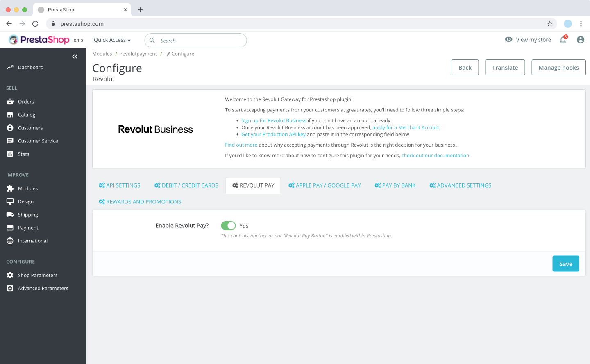
Task: Select the Revolut Pay tab
Action: coord(253,185)
